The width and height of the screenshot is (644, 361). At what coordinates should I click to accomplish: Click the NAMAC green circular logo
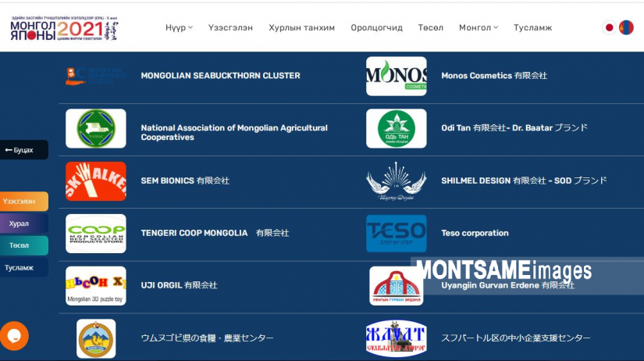[x=96, y=128]
